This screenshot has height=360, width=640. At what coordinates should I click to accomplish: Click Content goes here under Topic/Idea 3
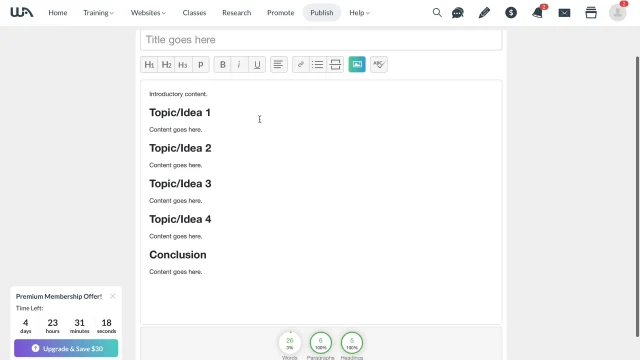[x=176, y=200]
